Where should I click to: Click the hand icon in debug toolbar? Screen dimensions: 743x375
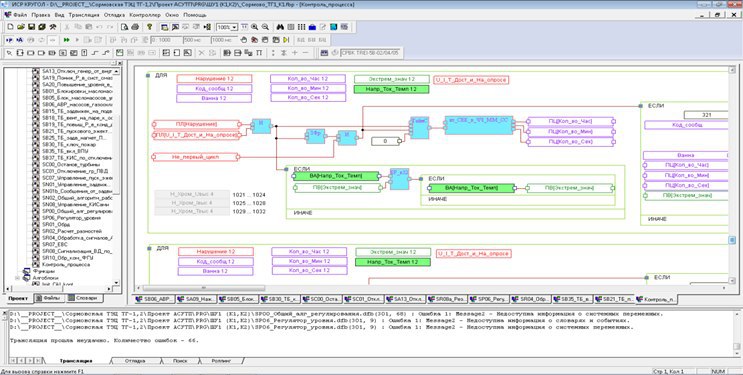coord(244,40)
